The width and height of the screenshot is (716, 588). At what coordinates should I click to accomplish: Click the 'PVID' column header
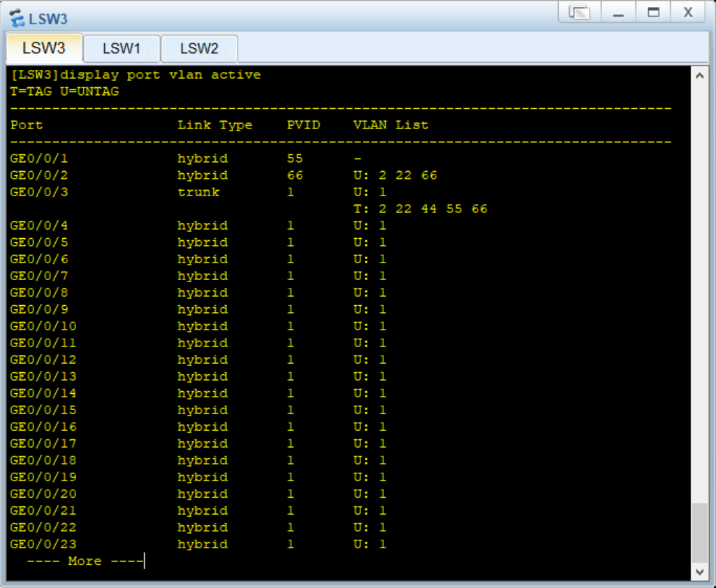pyautogui.click(x=304, y=125)
